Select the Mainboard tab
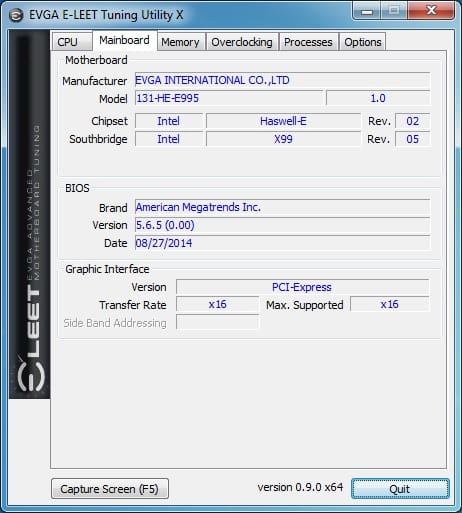 [125, 40]
